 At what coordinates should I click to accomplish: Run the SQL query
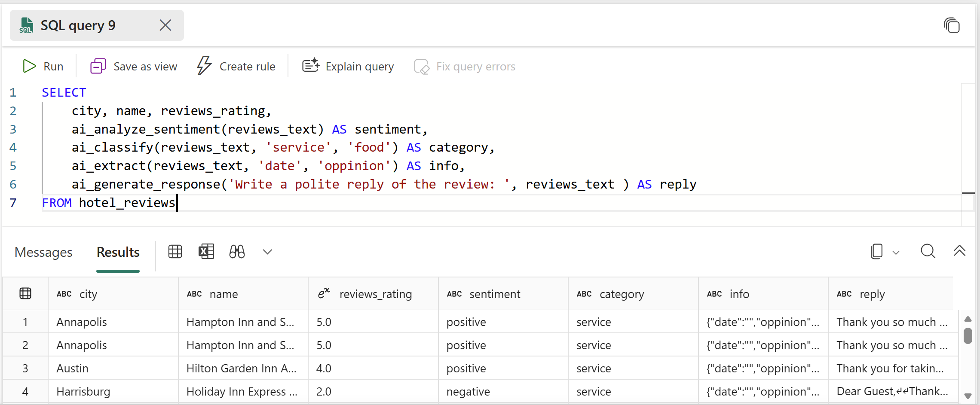[x=43, y=66]
